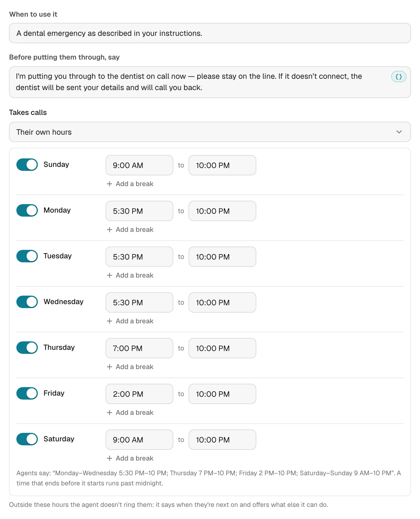Toggle Monday availability switch
The image size is (420, 519).
click(x=27, y=210)
